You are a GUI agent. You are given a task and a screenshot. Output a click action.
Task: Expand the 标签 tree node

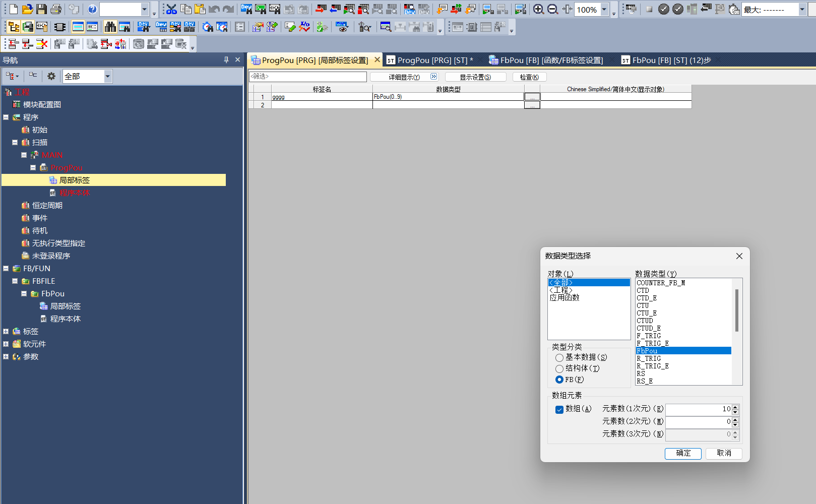point(6,331)
